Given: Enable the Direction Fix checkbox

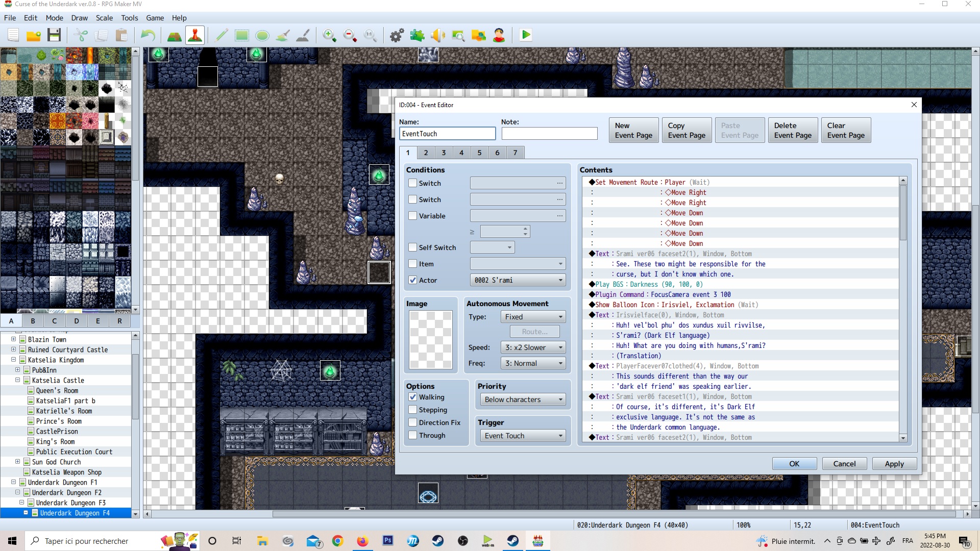Looking at the screenshot, I should (412, 422).
